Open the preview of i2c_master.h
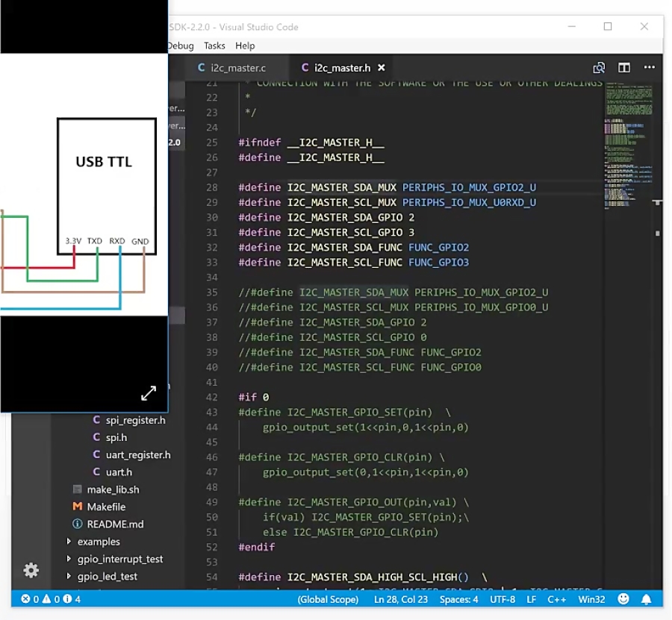Viewport: 672px width, 620px height. click(599, 67)
